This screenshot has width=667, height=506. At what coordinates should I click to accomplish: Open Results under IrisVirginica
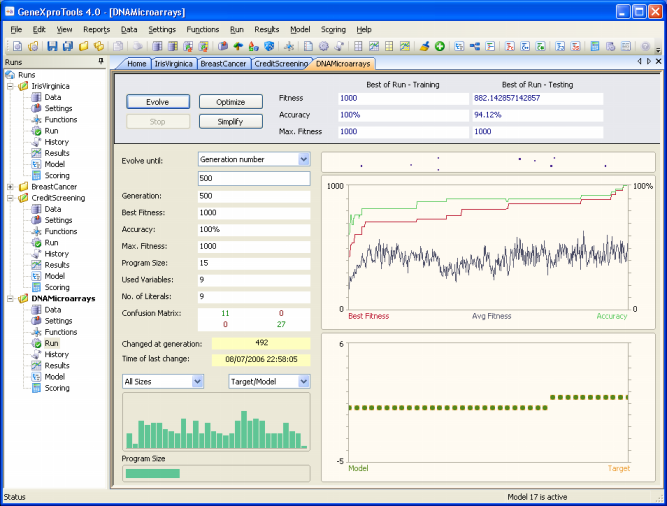(57, 153)
